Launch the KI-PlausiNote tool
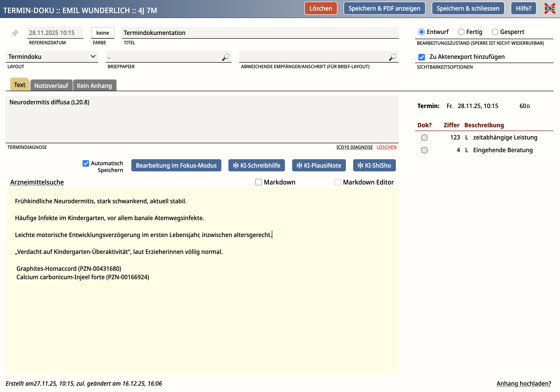560x392 pixels. tap(319, 166)
